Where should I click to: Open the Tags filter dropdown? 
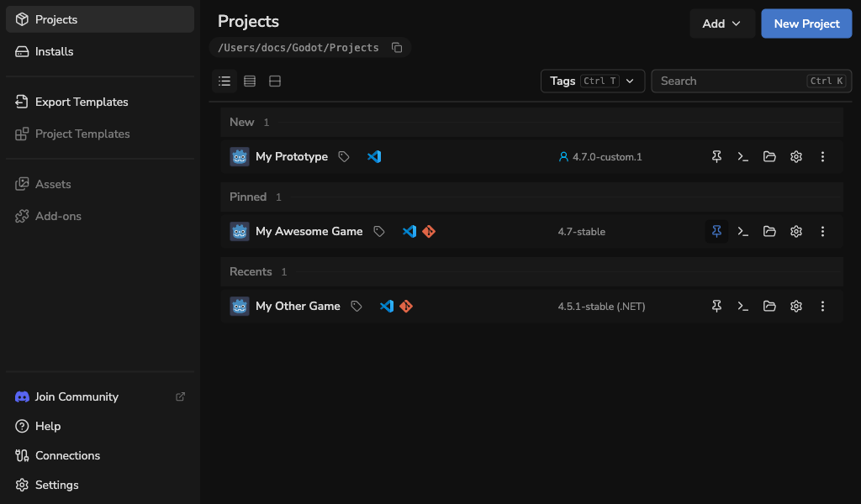click(x=593, y=81)
